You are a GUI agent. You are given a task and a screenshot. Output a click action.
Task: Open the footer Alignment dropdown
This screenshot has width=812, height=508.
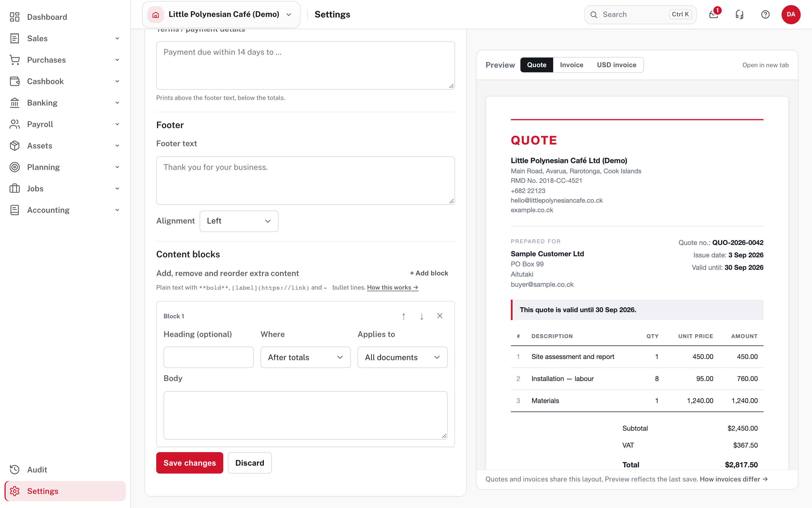click(239, 221)
